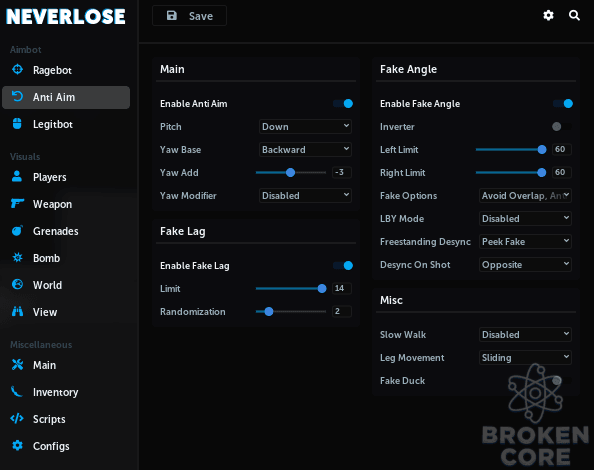Switch off Enable Fake Lag toggle

point(343,265)
